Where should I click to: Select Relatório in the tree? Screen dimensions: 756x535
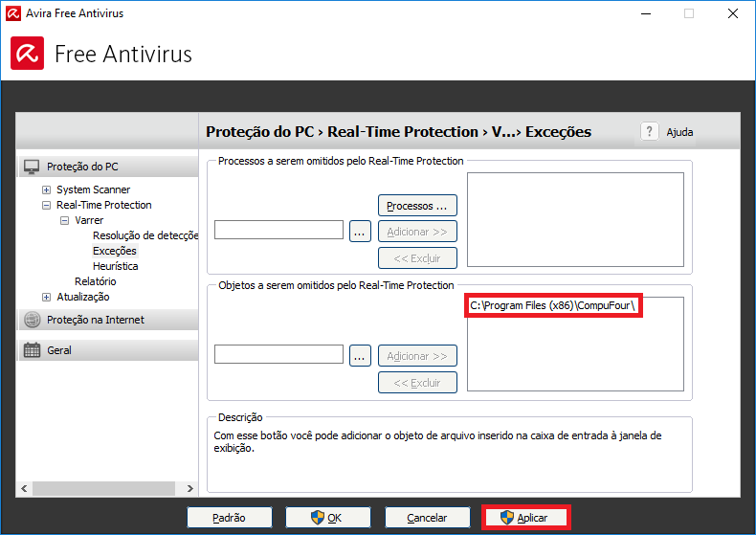95,281
